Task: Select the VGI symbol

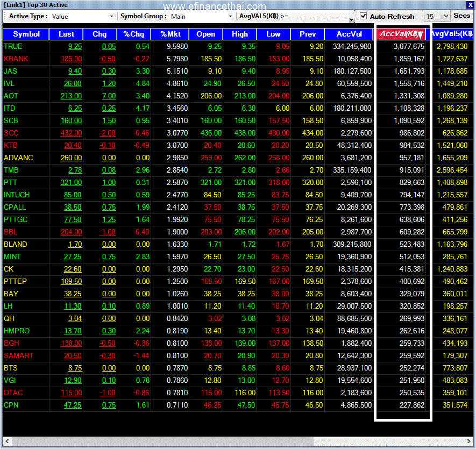Action: click(x=10, y=380)
